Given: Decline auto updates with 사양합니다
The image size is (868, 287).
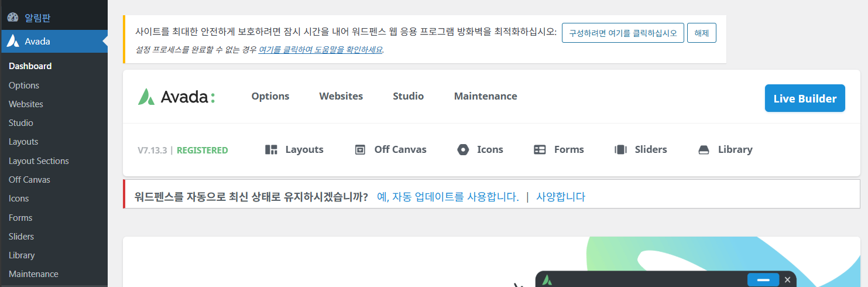Looking at the screenshot, I should (561, 197).
